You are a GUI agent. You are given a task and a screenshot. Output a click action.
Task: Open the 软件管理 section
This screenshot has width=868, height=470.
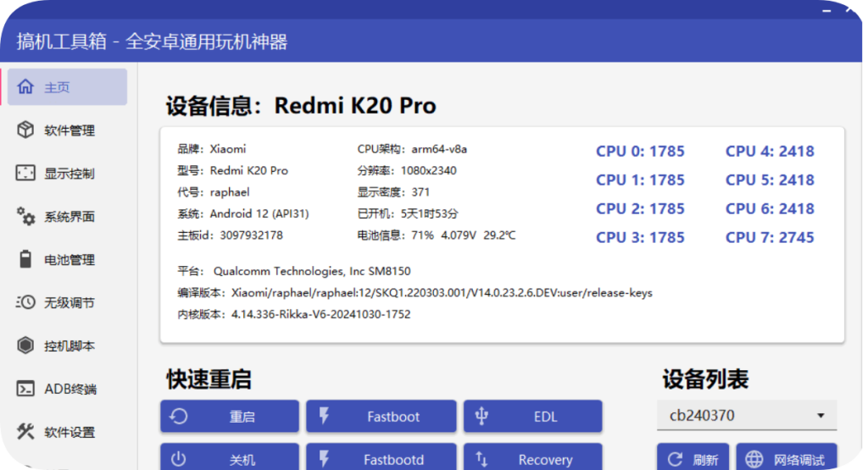click(68, 130)
